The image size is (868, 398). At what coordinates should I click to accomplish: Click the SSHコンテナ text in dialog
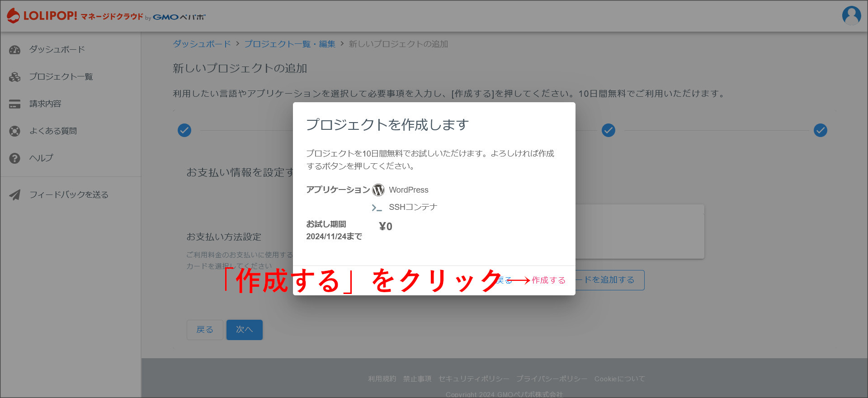pyautogui.click(x=413, y=207)
